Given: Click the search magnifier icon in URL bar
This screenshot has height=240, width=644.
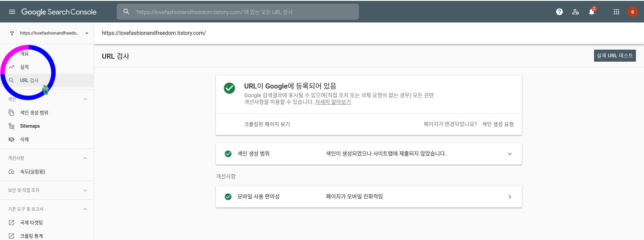Looking at the screenshot, I should point(126,12).
